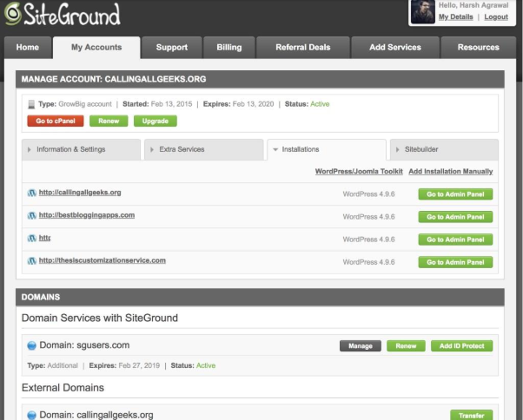Viewport: 523px width, 420px height.
Task: Click the Logout link
Action: (496, 17)
